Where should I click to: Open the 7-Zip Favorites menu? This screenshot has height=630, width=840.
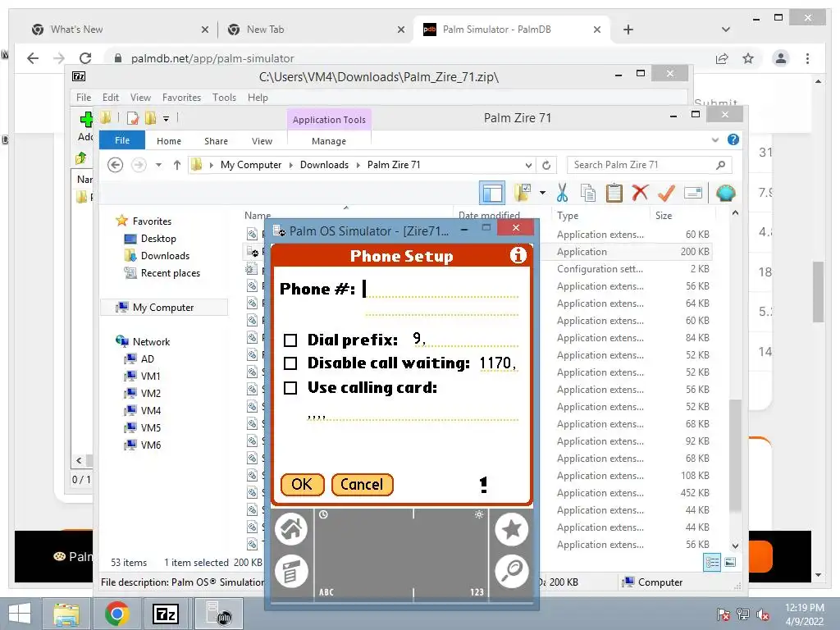tap(181, 98)
